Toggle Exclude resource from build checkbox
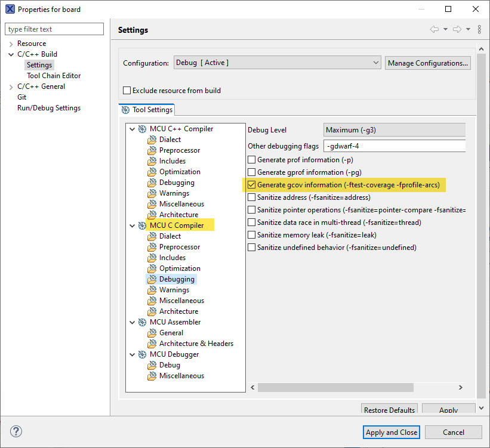This screenshot has height=448, width=490. (x=127, y=91)
